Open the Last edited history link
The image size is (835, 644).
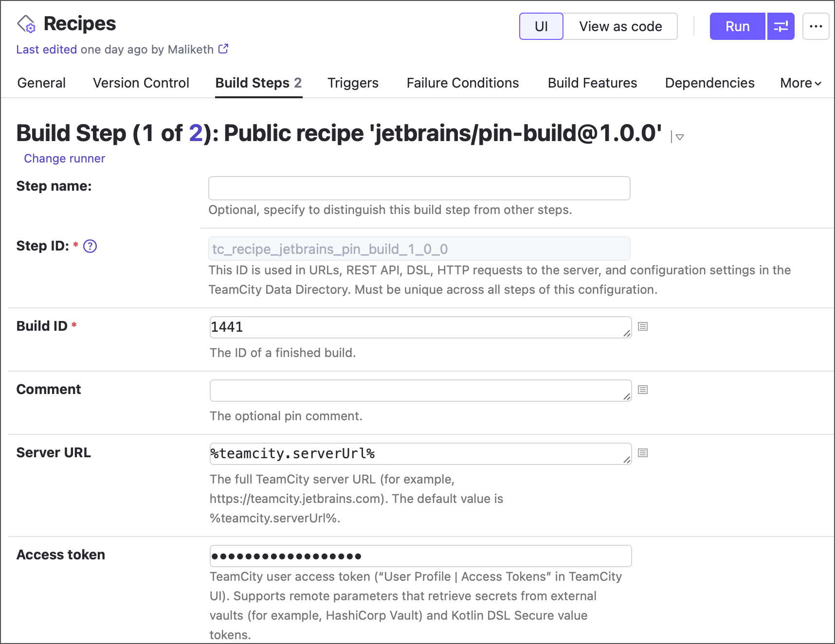[x=46, y=49]
